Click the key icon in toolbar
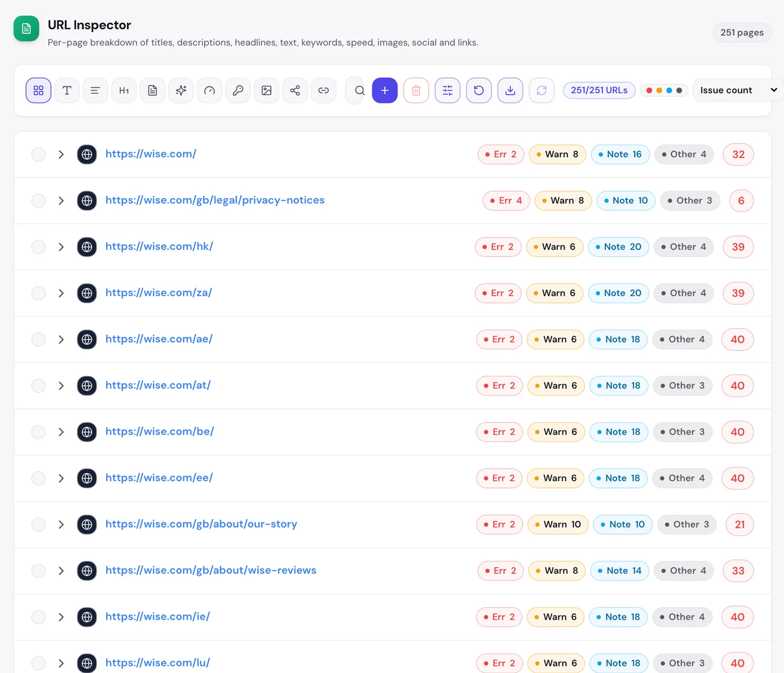784x673 pixels. (x=238, y=90)
